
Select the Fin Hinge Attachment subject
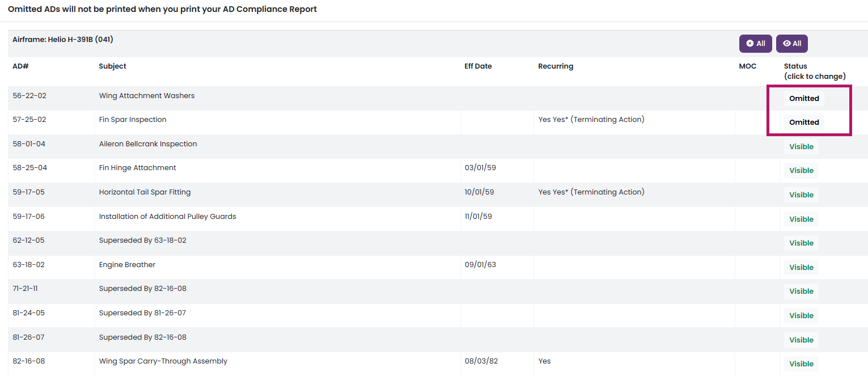[137, 168]
